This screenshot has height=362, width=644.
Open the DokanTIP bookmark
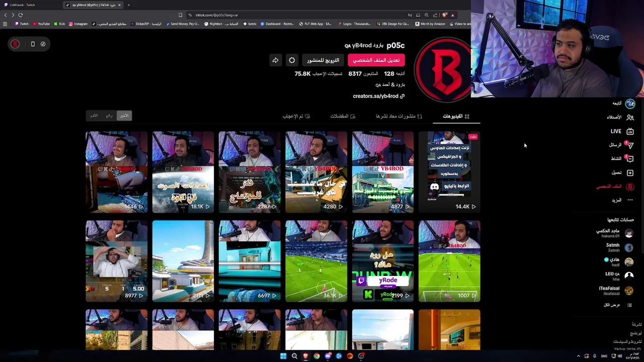[147, 24]
